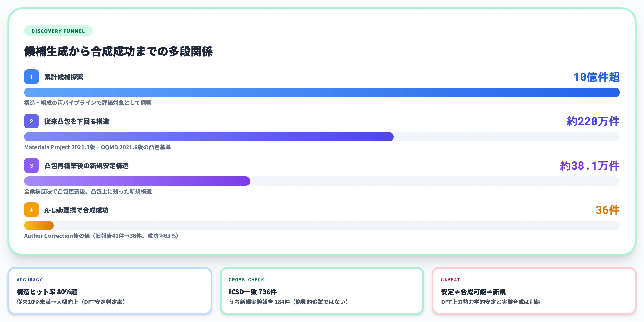
Task: Click the note 構造・組成の両パイプラインで評価対象として探索
Action: click(88, 103)
